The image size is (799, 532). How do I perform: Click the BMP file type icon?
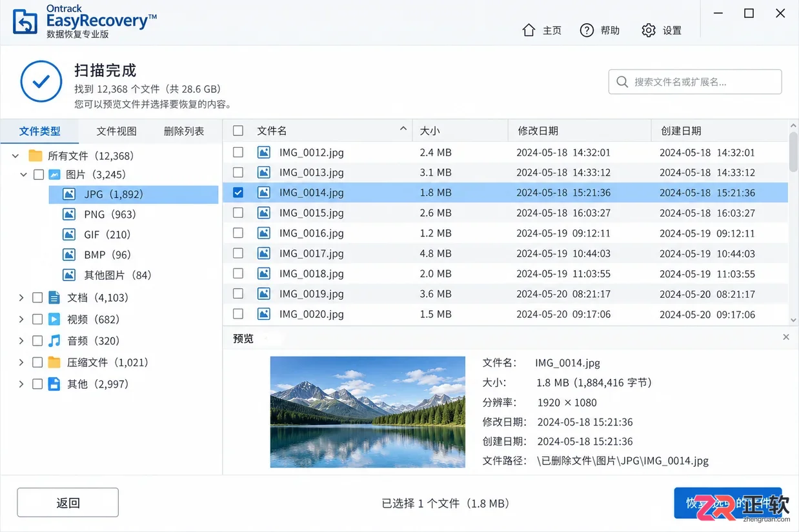pos(69,255)
